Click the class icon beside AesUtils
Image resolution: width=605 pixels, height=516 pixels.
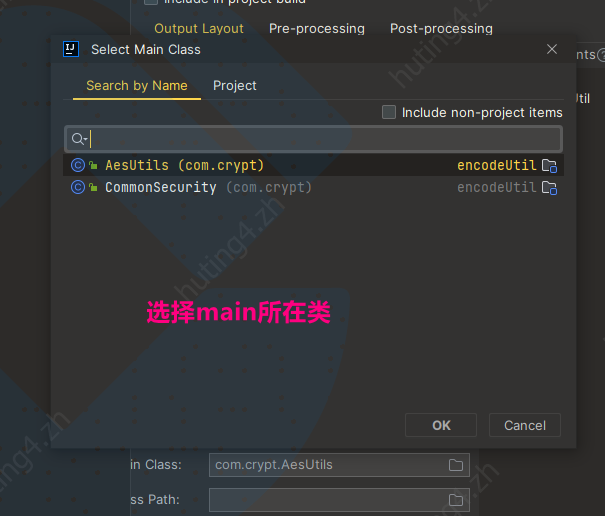[x=78, y=165]
